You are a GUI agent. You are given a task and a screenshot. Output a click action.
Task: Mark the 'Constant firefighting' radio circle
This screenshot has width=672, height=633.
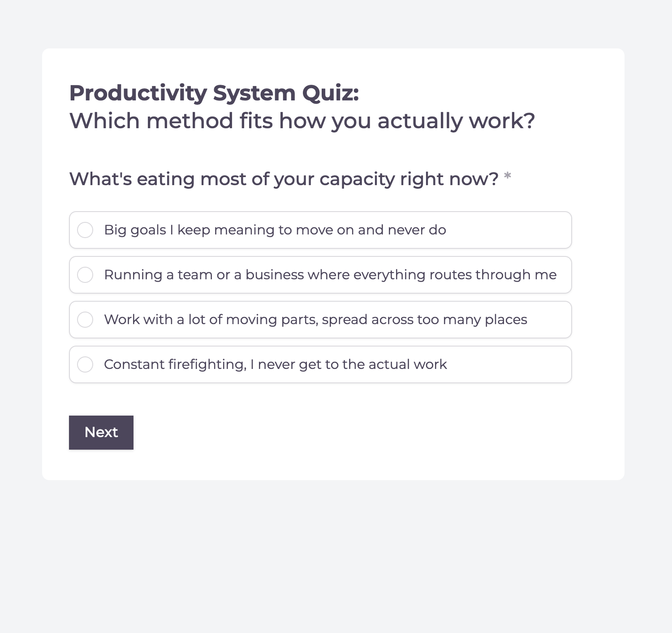(x=85, y=364)
